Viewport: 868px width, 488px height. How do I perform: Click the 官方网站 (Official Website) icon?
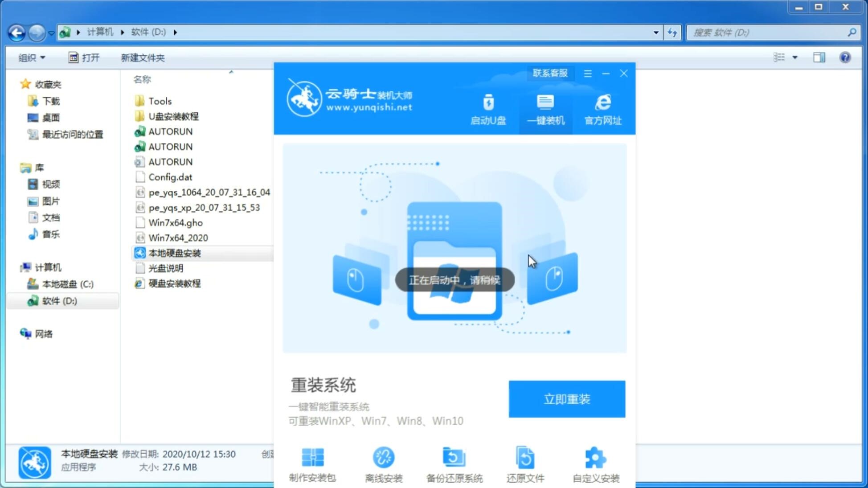[602, 109]
